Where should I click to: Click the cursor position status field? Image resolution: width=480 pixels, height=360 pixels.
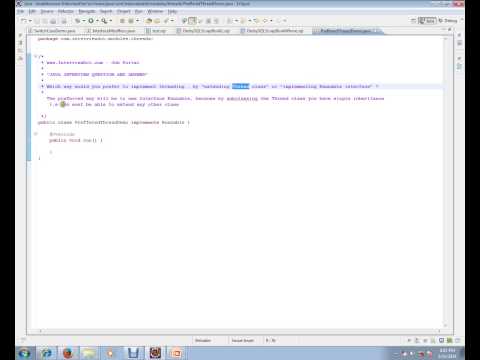click(x=271, y=340)
